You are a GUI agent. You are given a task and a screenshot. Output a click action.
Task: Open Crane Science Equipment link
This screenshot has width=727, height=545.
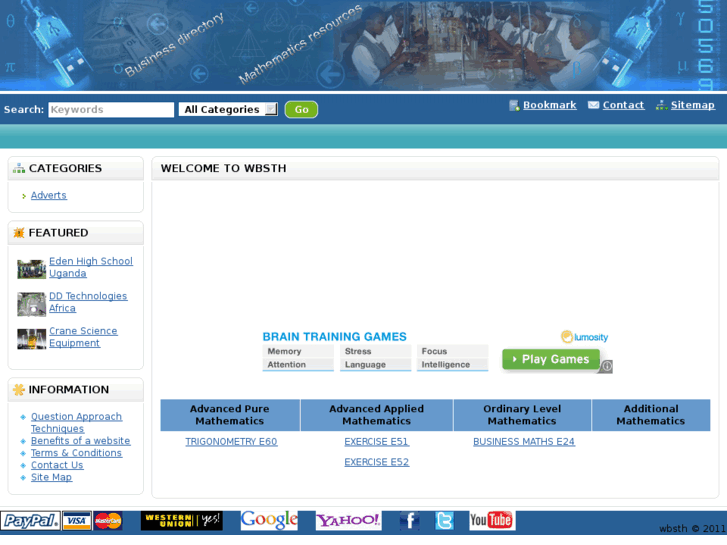click(x=83, y=337)
